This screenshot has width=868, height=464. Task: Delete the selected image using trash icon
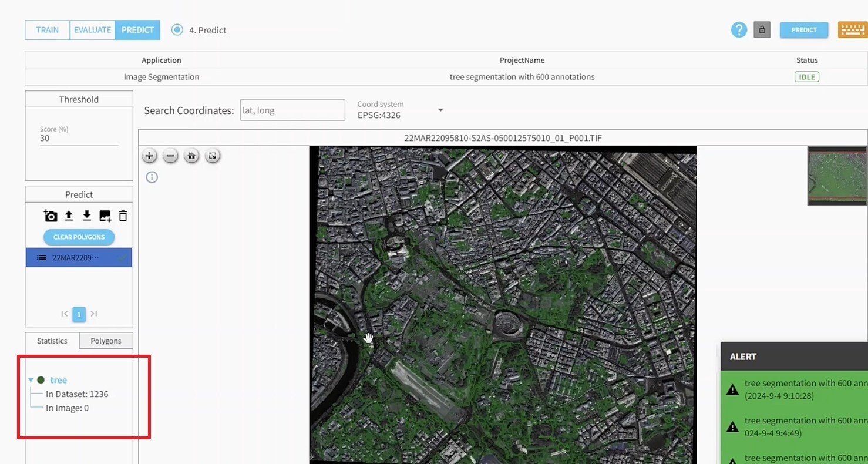tap(123, 216)
